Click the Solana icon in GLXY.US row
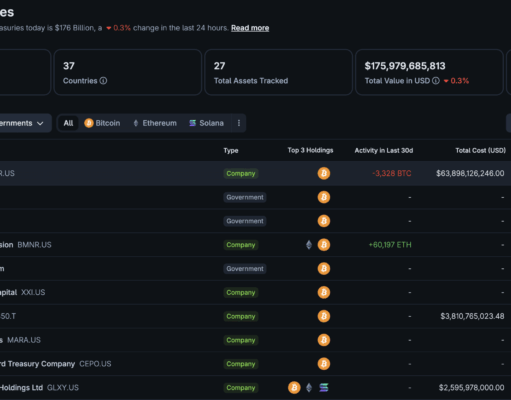 (324, 388)
